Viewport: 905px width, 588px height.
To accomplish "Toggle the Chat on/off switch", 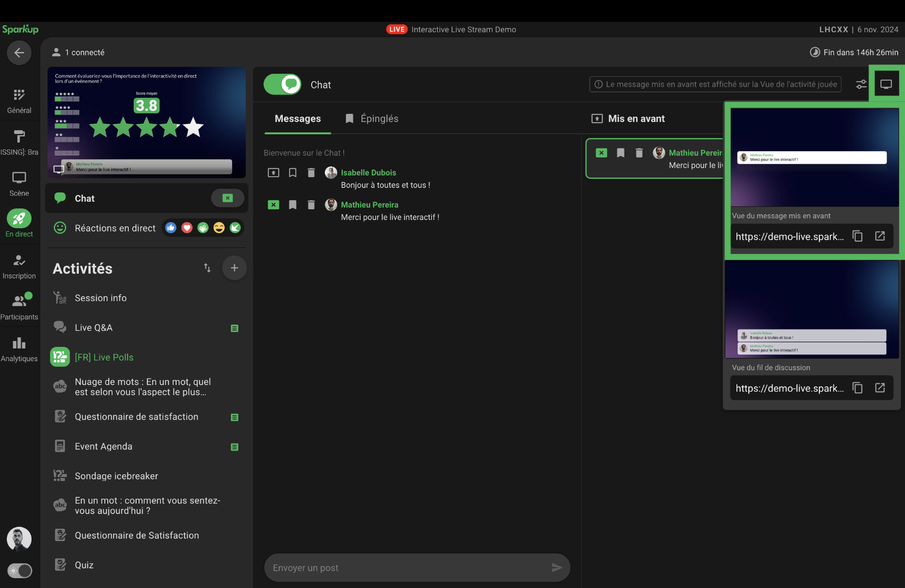I will (283, 85).
